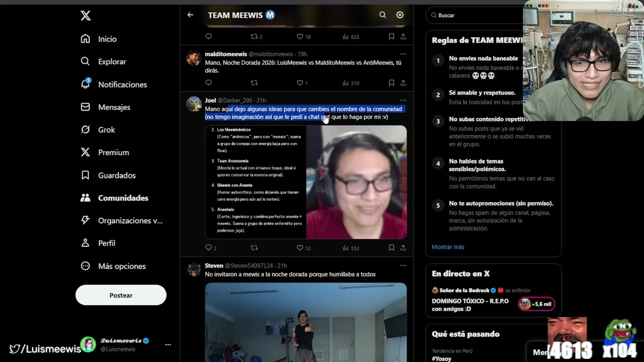Viewport: 644px width, 362px height.
Task: Open rule 4 No hables de temas sensibles
Action: (x=477, y=165)
